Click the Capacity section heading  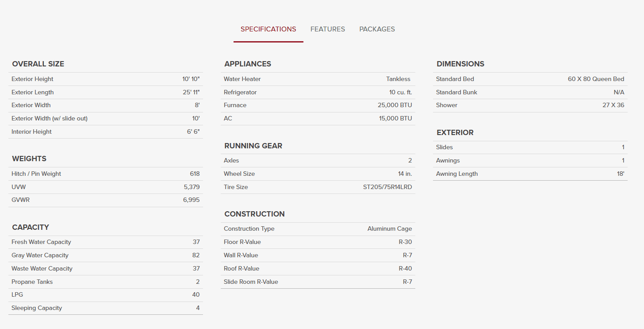tap(31, 227)
